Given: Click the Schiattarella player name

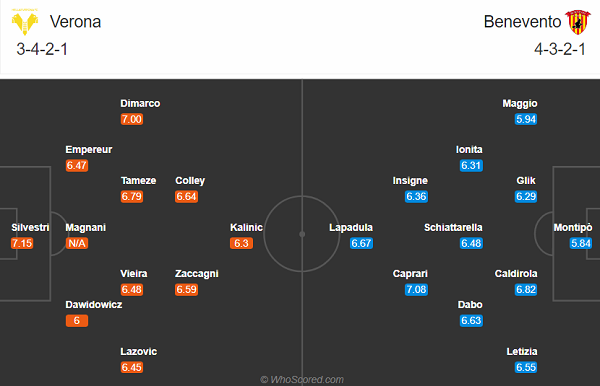Looking at the screenshot, I should coord(453,228).
